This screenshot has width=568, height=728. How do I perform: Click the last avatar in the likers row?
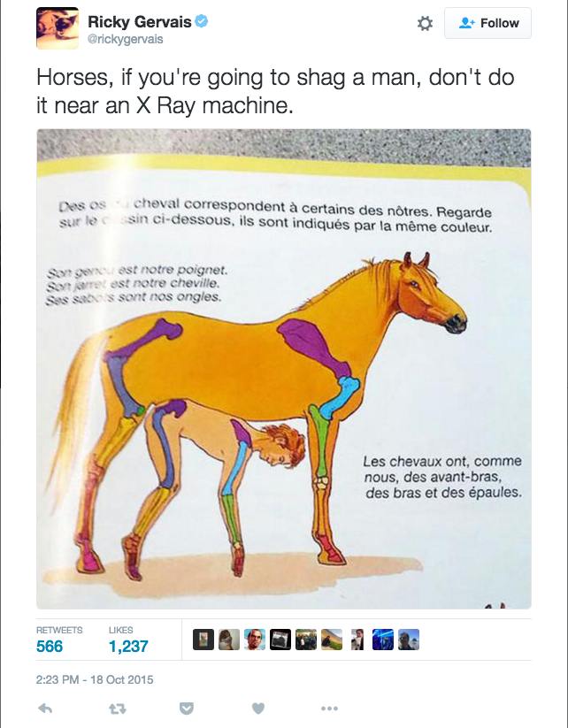tap(409, 639)
